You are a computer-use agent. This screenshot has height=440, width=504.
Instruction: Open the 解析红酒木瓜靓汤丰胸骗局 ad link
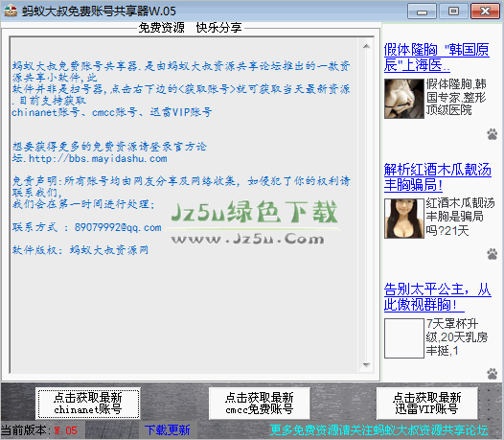438,177
